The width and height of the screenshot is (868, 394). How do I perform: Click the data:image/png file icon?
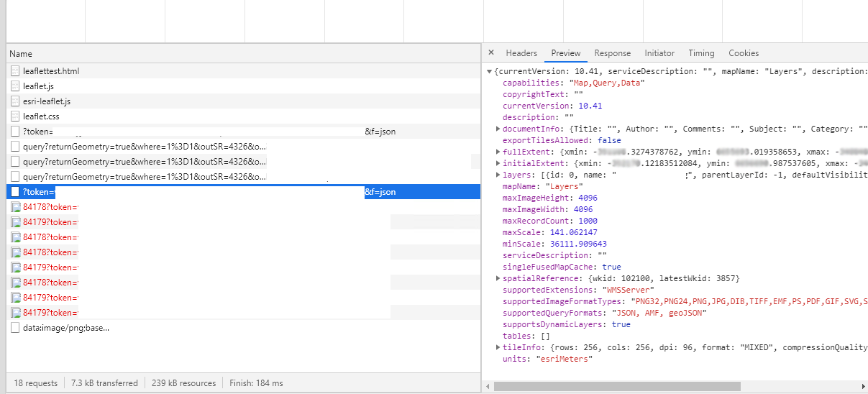pos(16,328)
